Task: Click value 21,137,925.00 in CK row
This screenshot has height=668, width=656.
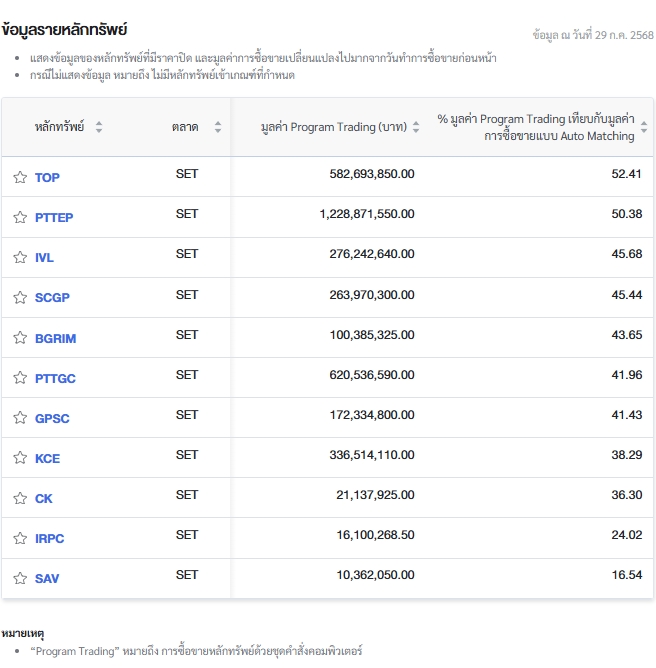Action: click(x=375, y=495)
